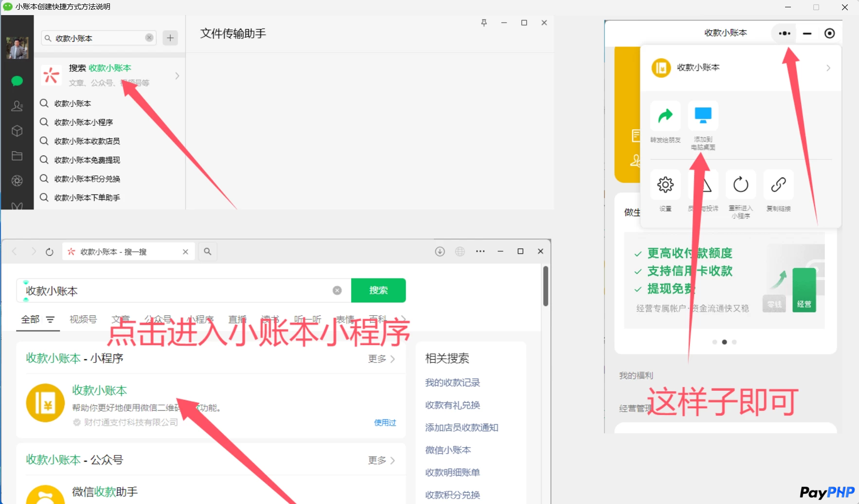Image resolution: width=859 pixels, height=504 pixels.
Task: Switch to the 听一听 tab
Action: (x=307, y=319)
